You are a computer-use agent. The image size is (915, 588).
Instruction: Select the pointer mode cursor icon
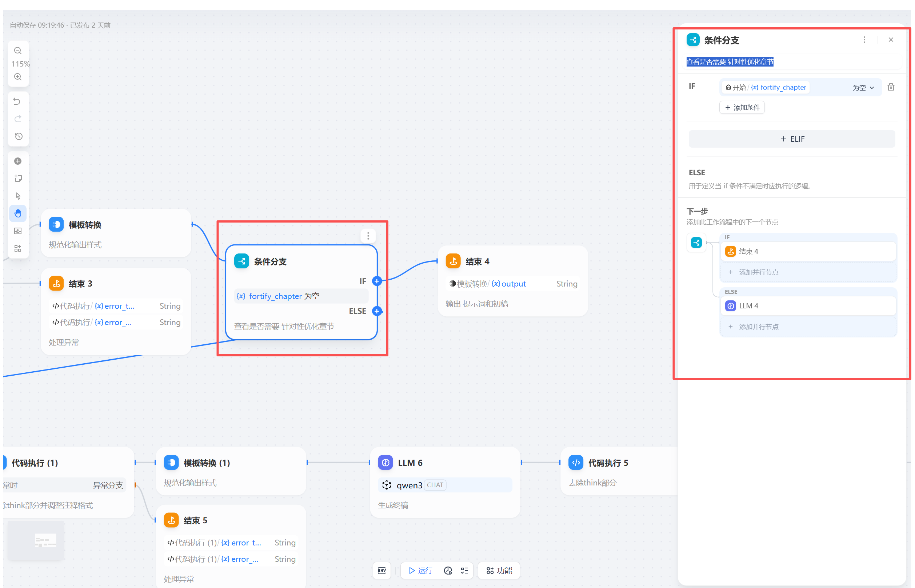pyautogui.click(x=17, y=196)
